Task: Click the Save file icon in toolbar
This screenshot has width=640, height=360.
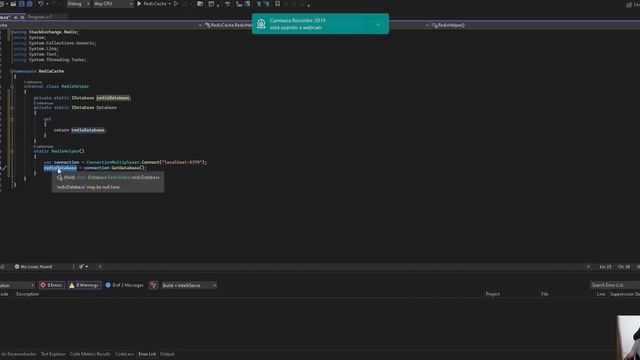Action: (22, 4)
